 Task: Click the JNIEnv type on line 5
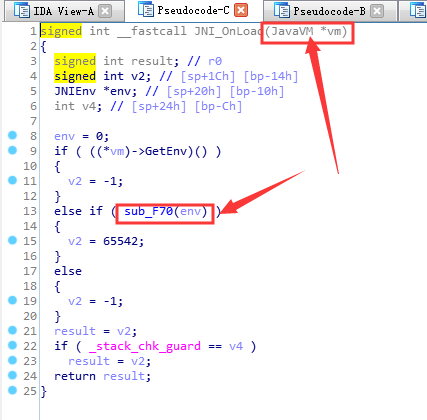75,91
